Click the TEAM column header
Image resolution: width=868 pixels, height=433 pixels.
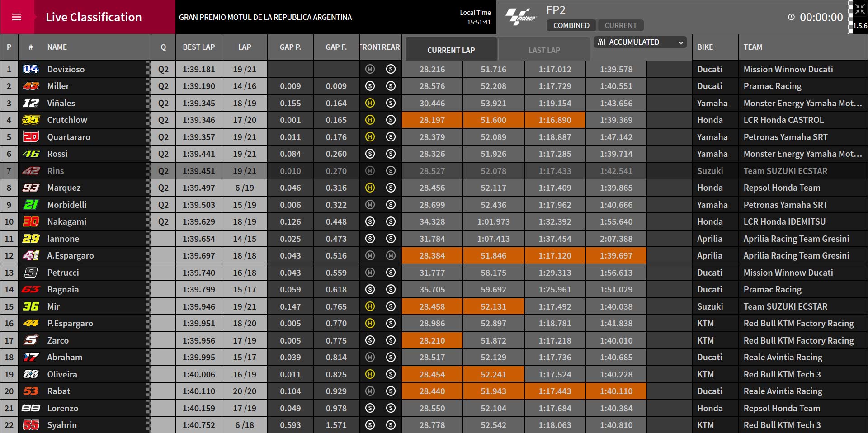[753, 47]
